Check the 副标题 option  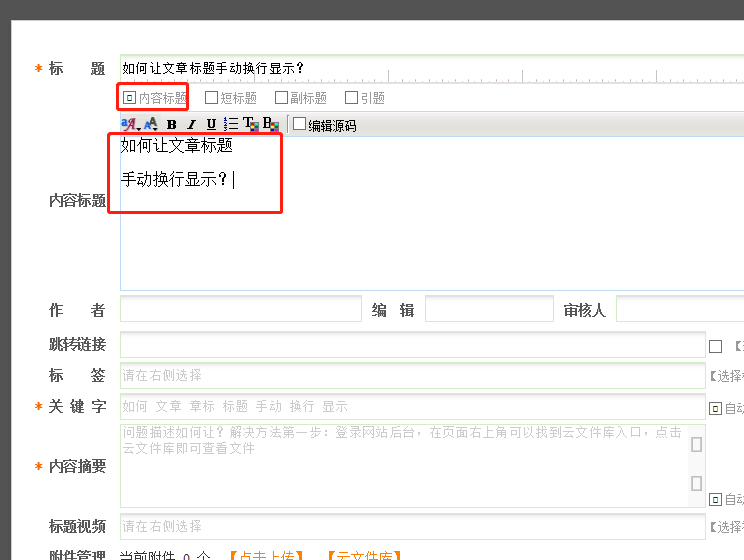[x=281, y=98]
